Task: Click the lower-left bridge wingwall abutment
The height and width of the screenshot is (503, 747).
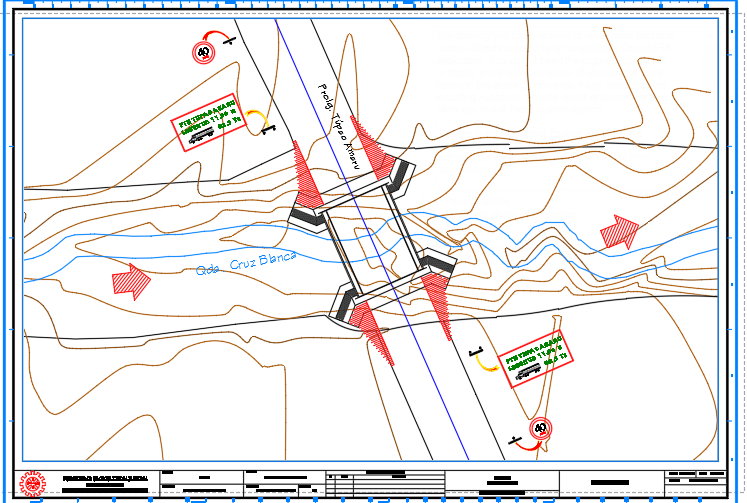Action: coord(344,306)
